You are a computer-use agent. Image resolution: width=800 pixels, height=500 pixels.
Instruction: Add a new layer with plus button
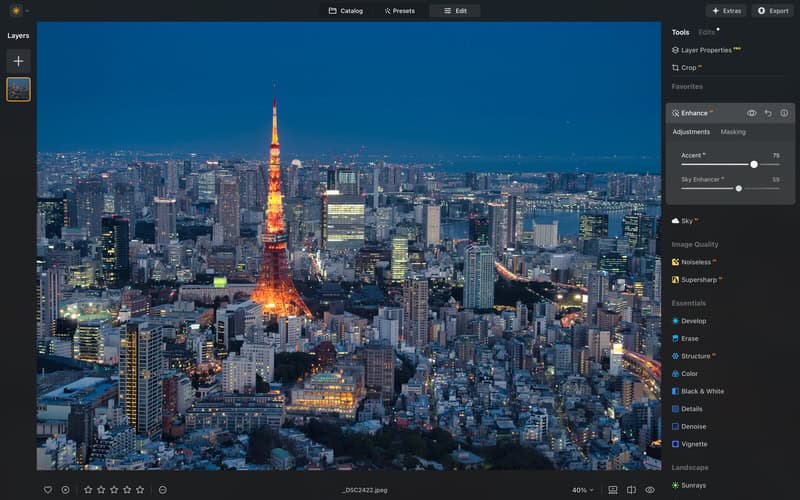coord(18,61)
